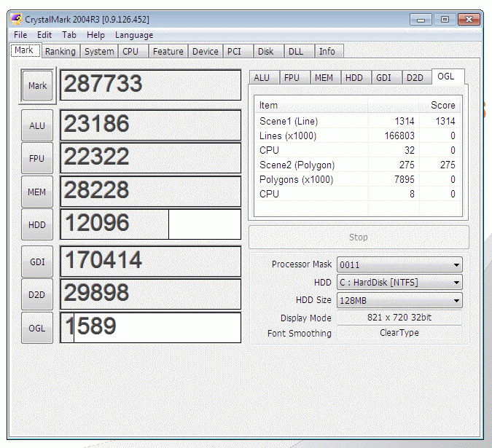Screen dimensions: 492x448
Task: Switch to the Feature tab
Action: click(168, 52)
